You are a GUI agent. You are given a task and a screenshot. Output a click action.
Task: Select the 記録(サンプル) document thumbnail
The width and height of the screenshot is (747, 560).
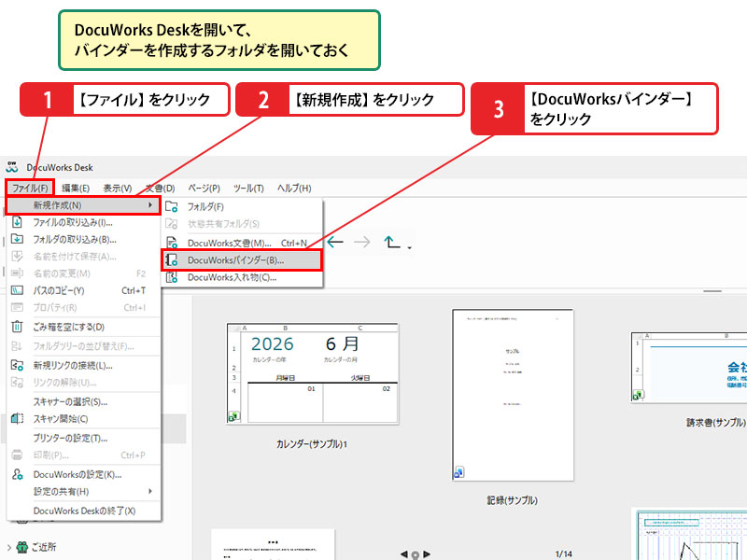tap(513, 395)
